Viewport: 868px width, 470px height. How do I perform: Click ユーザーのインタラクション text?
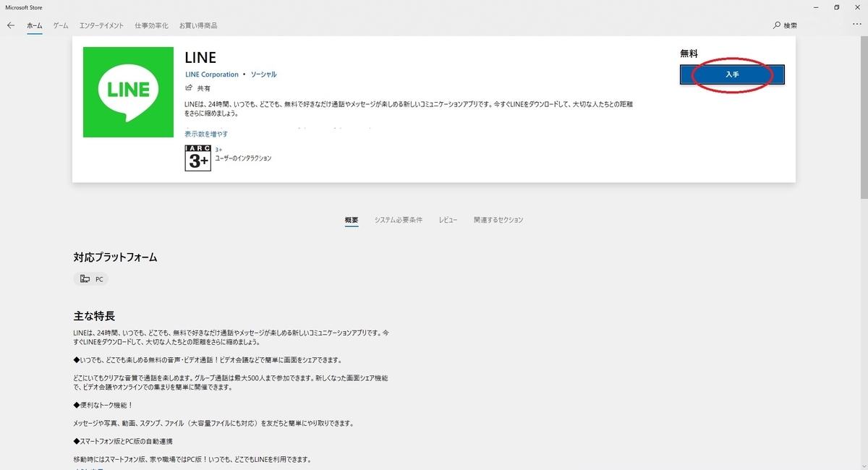coord(243,158)
